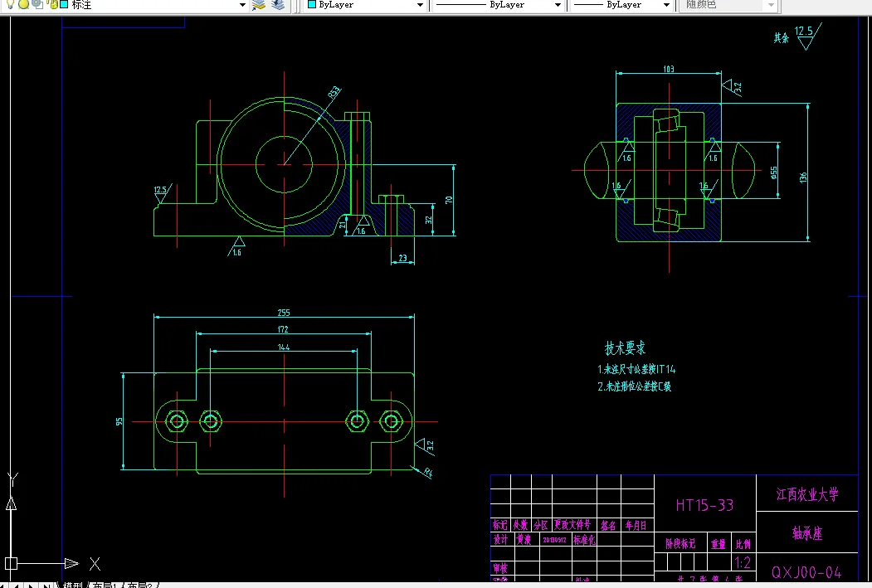Click the 江西农业大学 title block text
Screen dimensions: 872x588
(x=807, y=494)
